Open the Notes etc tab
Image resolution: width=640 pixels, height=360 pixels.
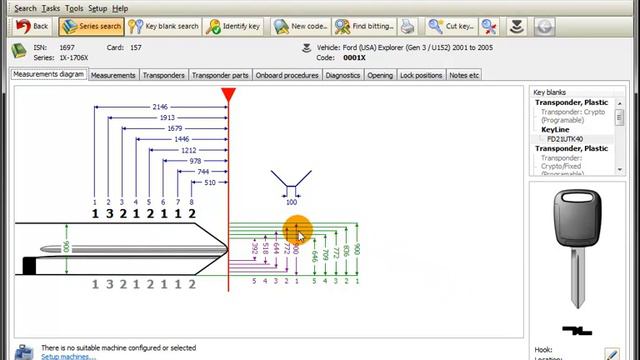pyautogui.click(x=464, y=75)
